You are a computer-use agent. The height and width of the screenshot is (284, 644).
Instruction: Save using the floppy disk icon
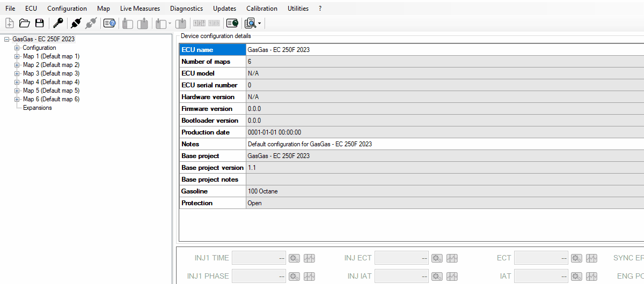click(x=39, y=23)
